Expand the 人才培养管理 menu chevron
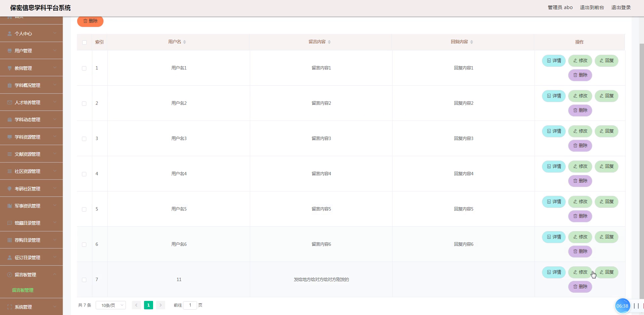644x315 pixels. point(55,102)
